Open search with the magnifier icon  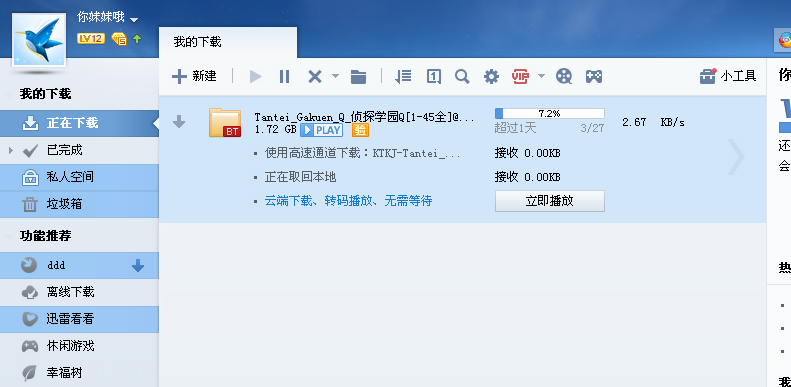pos(462,76)
